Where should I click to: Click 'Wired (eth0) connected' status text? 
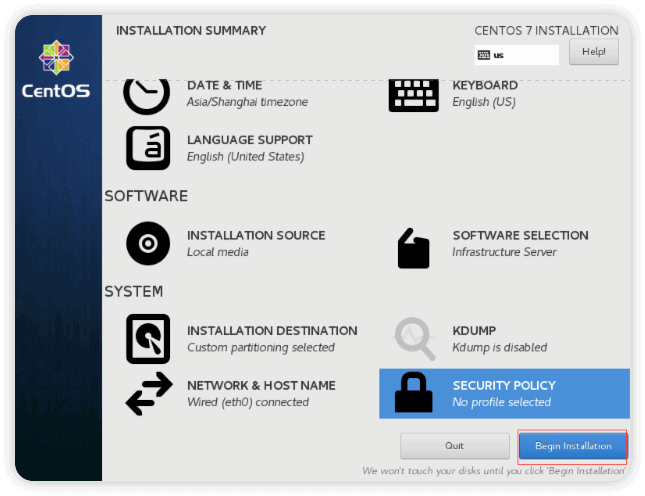(248, 402)
